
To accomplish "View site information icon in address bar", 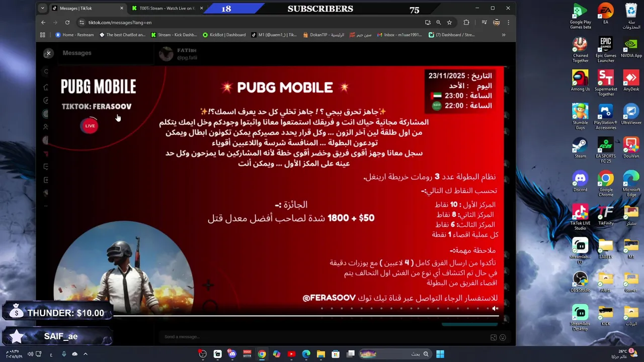I will pyautogui.click(x=82, y=22).
